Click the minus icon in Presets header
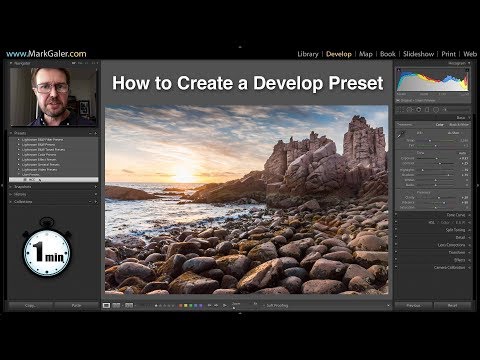 (90, 133)
